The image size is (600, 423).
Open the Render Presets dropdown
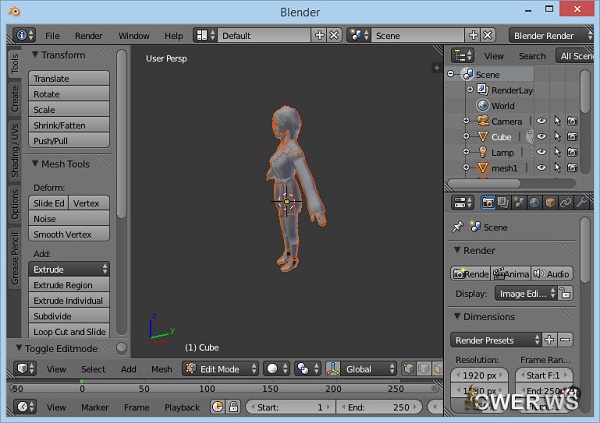[496, 340]
